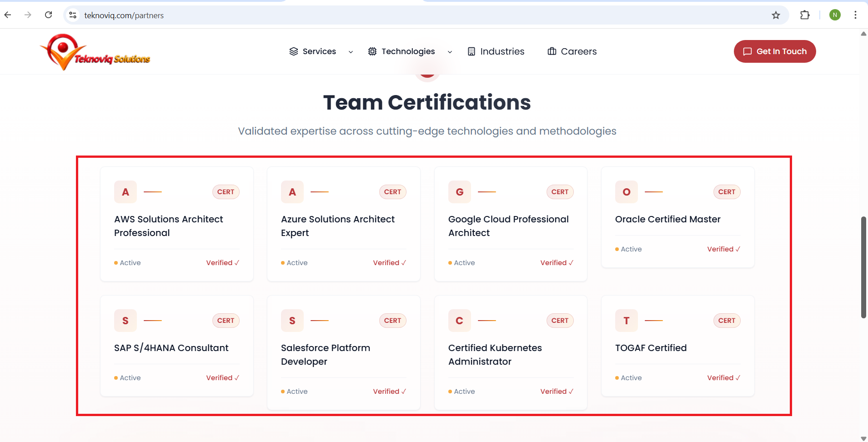Open the browser extensions puzzle icon
The height and width of the screenshot is (442, 868).
(x=805, y=15)
